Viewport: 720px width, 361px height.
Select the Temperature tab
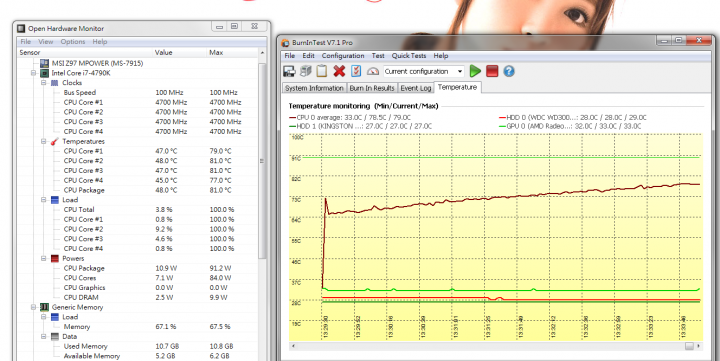(x=457, y=87)
